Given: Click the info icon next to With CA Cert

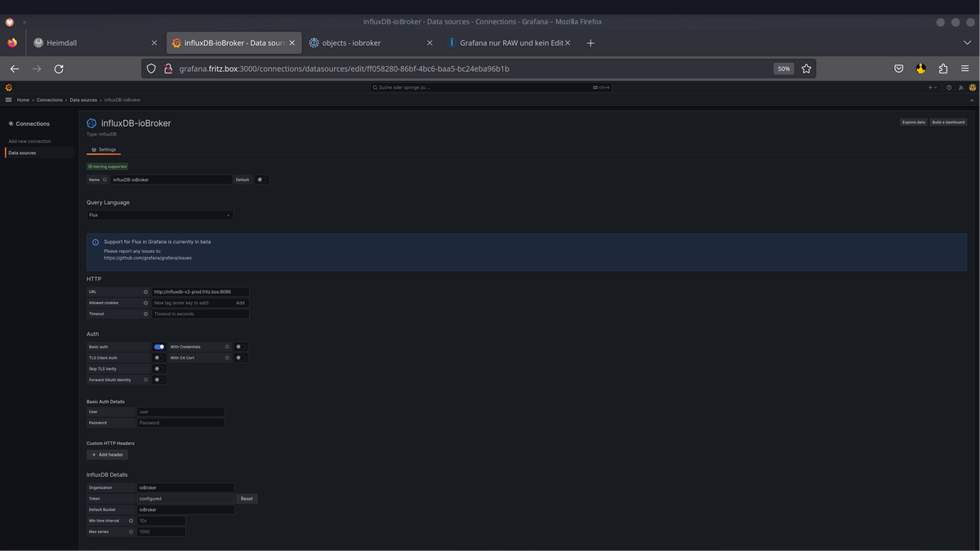Looking at the screenshot, I should 227,358.
